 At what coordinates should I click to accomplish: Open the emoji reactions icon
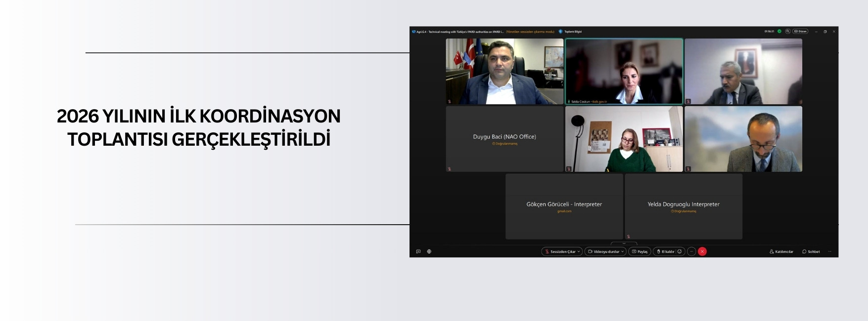click(x=680, y=251)
